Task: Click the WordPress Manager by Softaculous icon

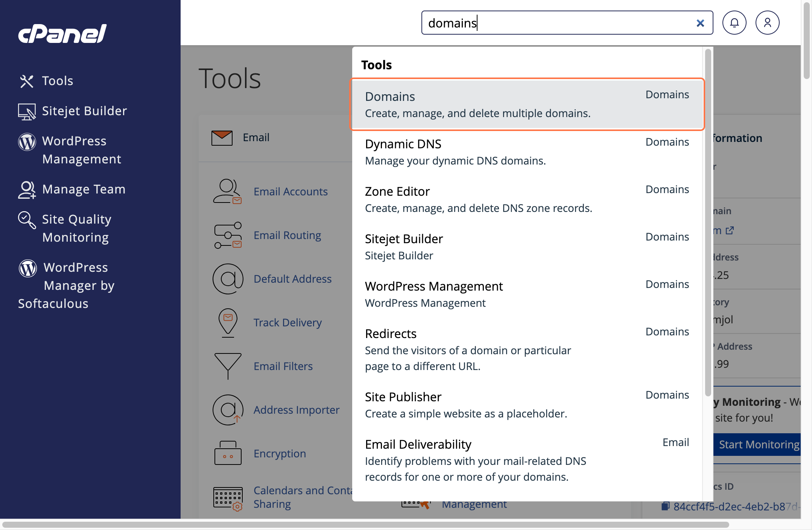Action: (x=28, y=268)
